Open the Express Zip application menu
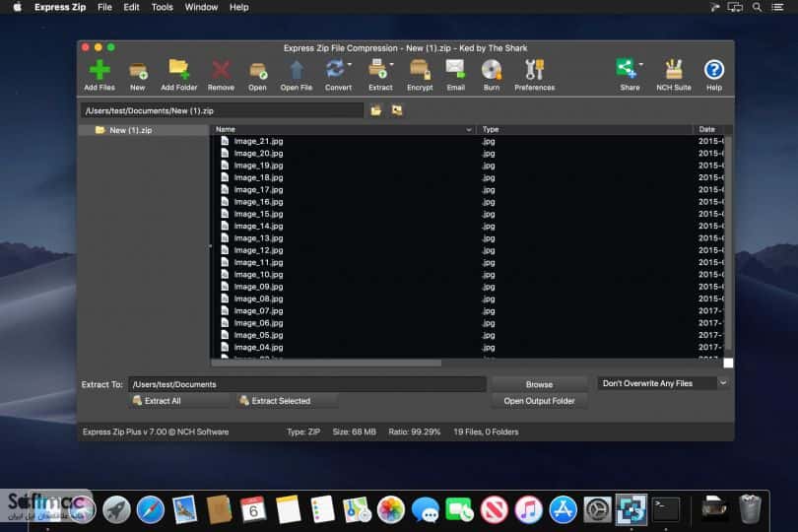Screen dimensions: 798x532 [x=60, y=7]
